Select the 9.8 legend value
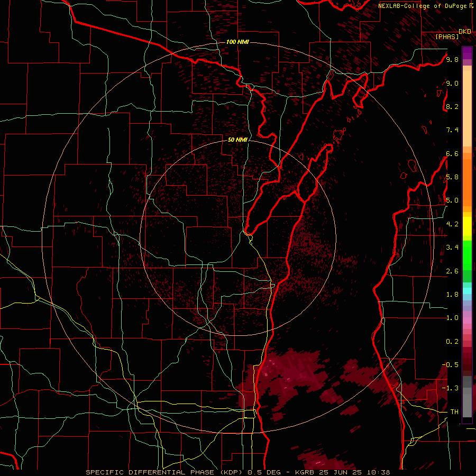The height and width of the screenshot is (476, 476). coord(452,59)
